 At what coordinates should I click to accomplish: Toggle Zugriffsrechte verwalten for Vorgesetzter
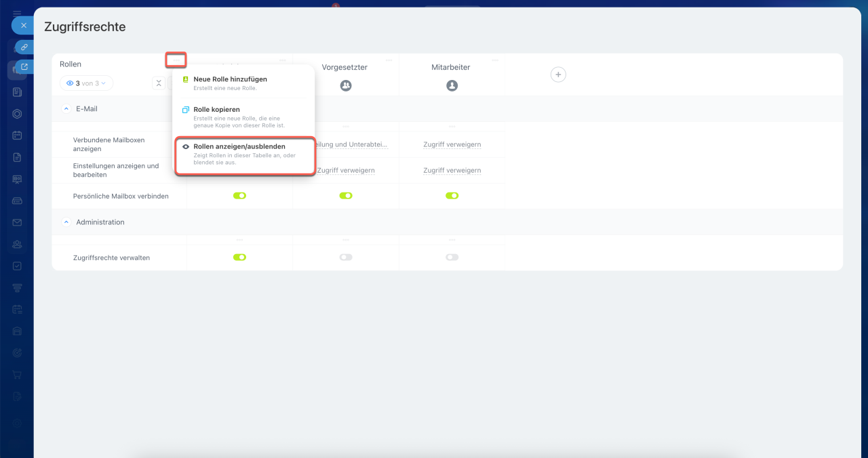pyautogui.click(x=346, y=257)
